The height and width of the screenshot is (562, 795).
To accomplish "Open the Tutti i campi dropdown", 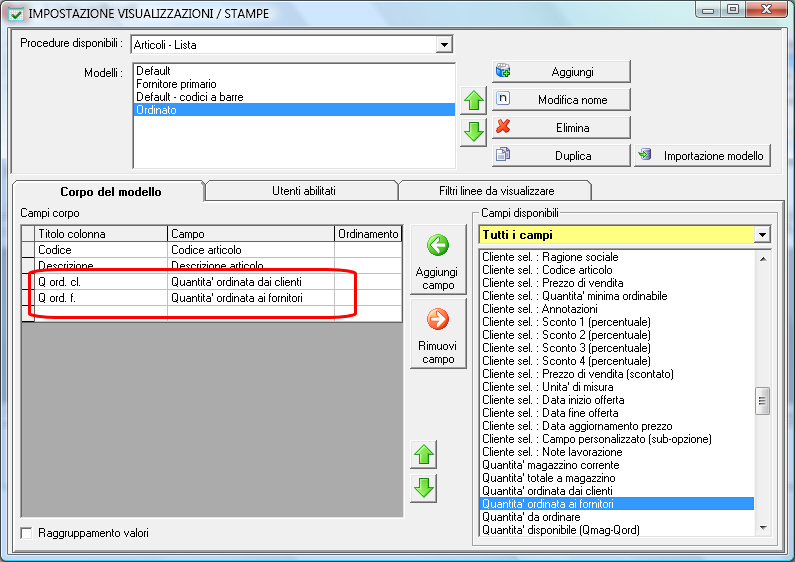I will [762, 235].
